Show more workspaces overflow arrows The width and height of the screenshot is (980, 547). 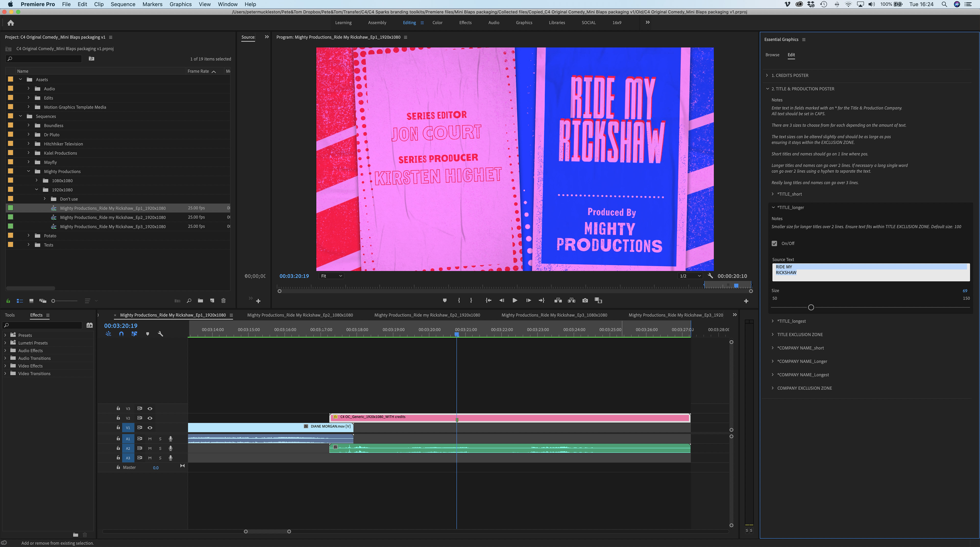[x=647, y=22]
